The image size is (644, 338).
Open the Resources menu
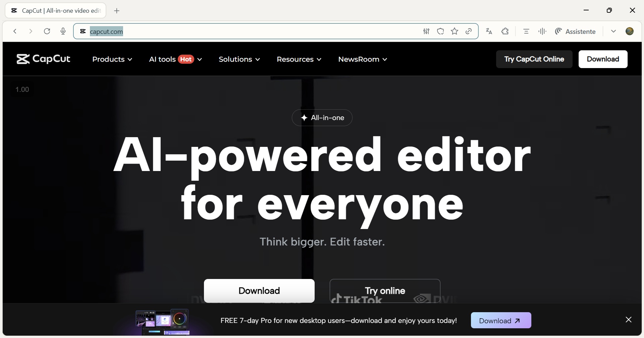[x=299, y=59]
